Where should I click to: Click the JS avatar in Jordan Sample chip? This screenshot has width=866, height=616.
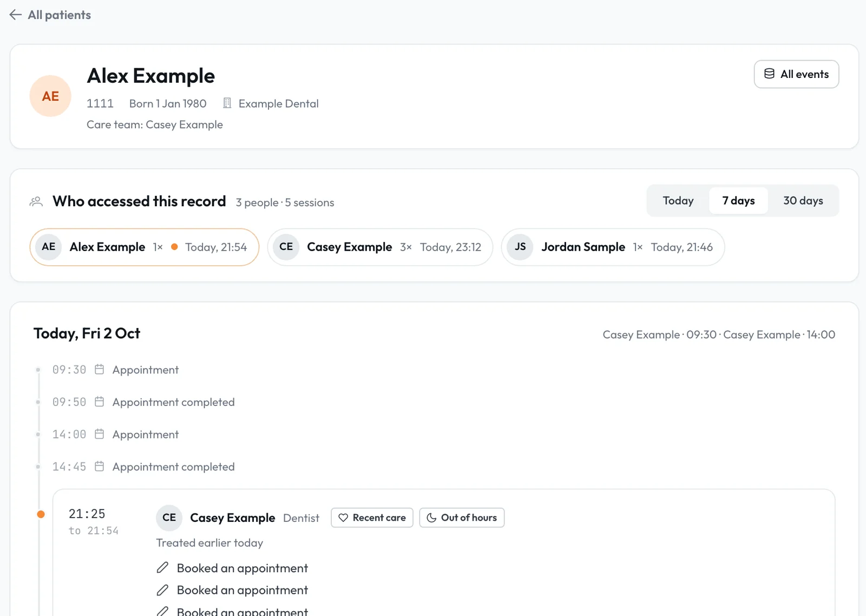point(520,247)
